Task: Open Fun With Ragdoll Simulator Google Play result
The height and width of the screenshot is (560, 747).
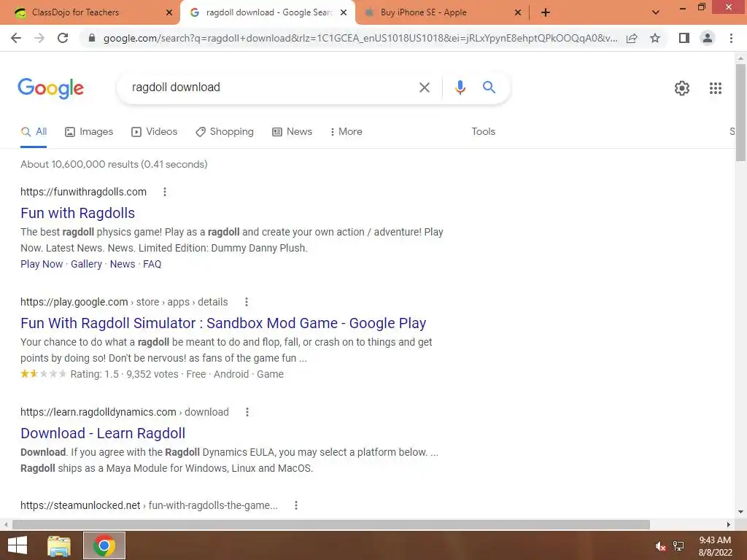Action: point(223,323)
